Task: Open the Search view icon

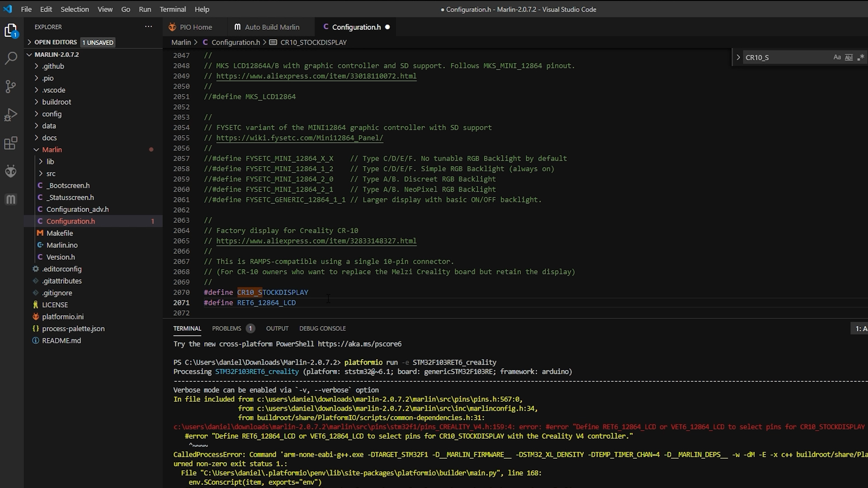Action: click(11, 58)
